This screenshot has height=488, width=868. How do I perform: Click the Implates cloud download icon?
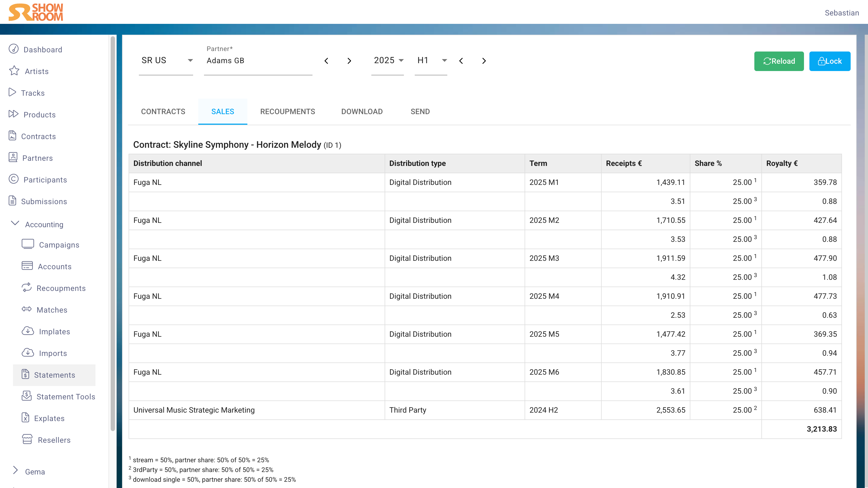click(x=28, y=331)
